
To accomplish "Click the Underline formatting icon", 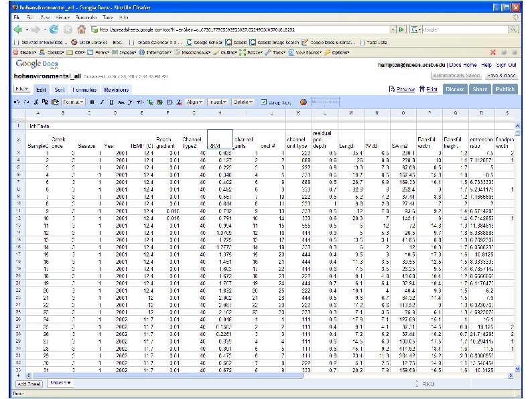I will pos(111,102).
